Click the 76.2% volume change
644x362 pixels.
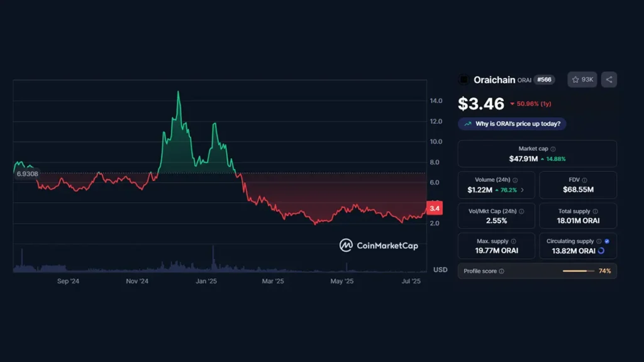[508, 190]
